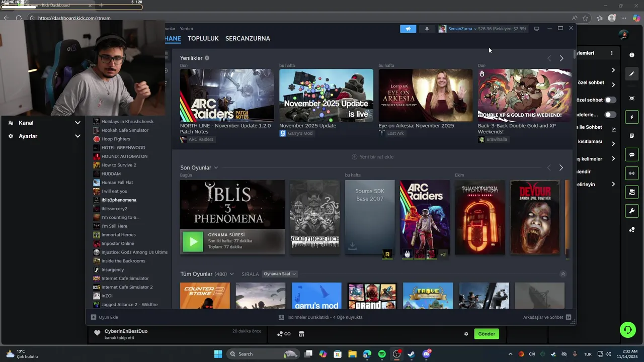Open the Kick sidebar three-dots icon at the bottom

pos(632,230)
